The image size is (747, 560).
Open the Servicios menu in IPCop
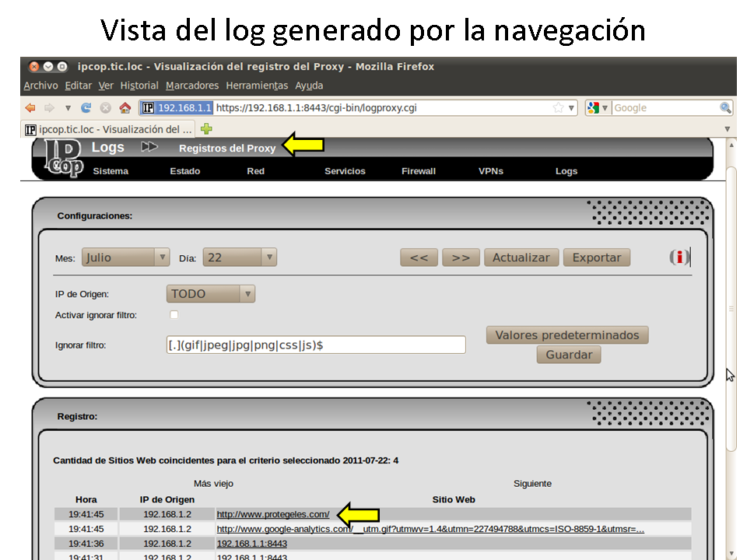point(345,171)
